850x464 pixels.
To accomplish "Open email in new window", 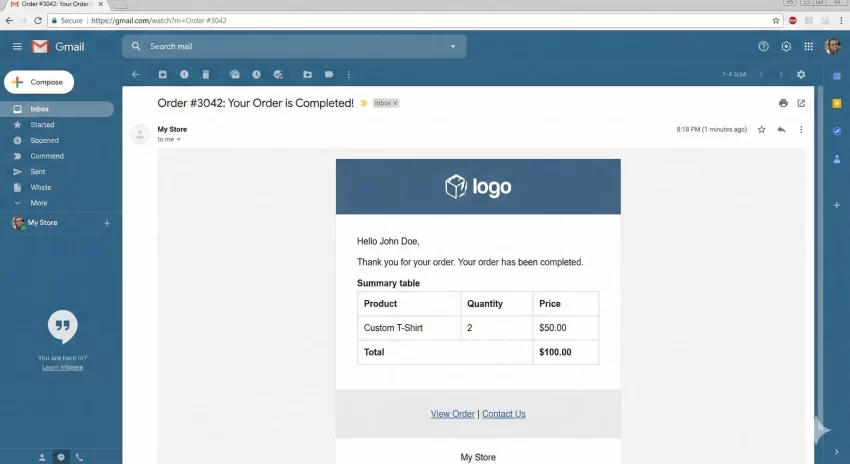I will pyautogui.click(x=801, y=103).
